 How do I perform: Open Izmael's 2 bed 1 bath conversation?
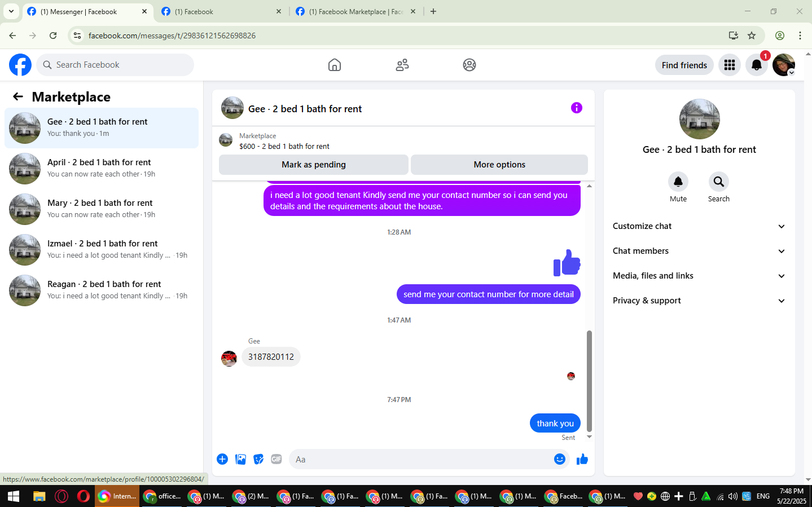pyautogui.click(x=102, y=250)
